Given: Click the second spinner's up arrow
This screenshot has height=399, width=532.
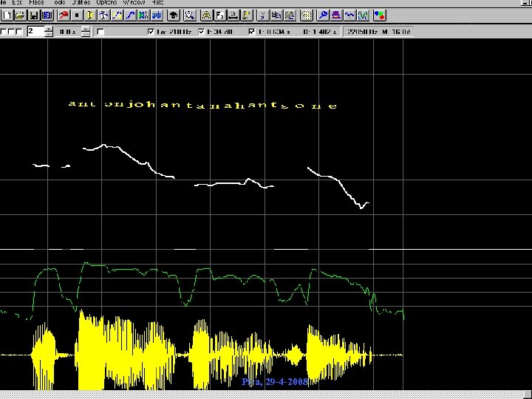Looking at the screenshot, I should [86, 29].
